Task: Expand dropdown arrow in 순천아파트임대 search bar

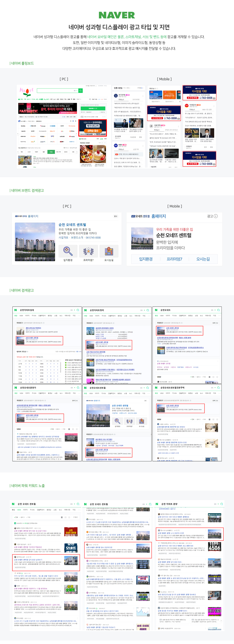Action: coord(74,310)
